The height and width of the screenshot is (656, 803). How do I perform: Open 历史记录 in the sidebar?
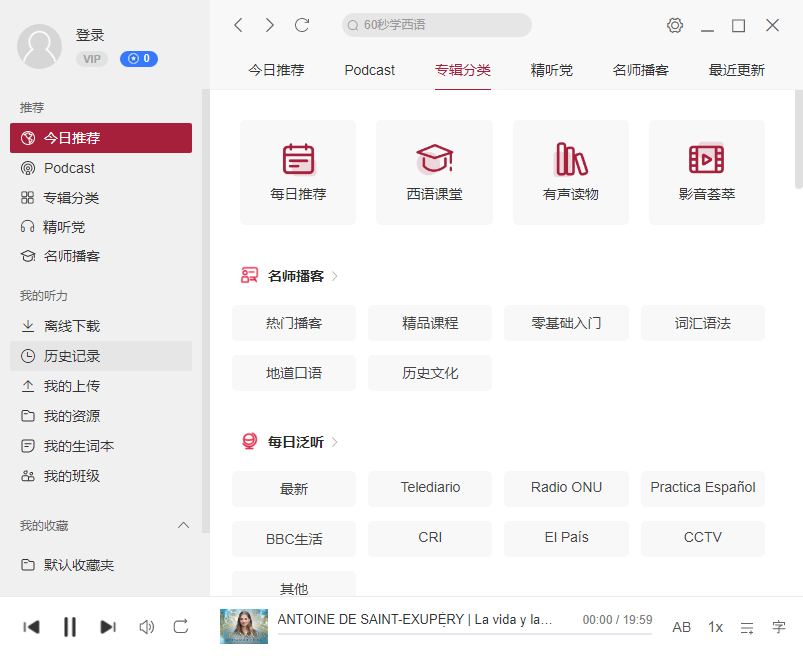tap(101, 356)
